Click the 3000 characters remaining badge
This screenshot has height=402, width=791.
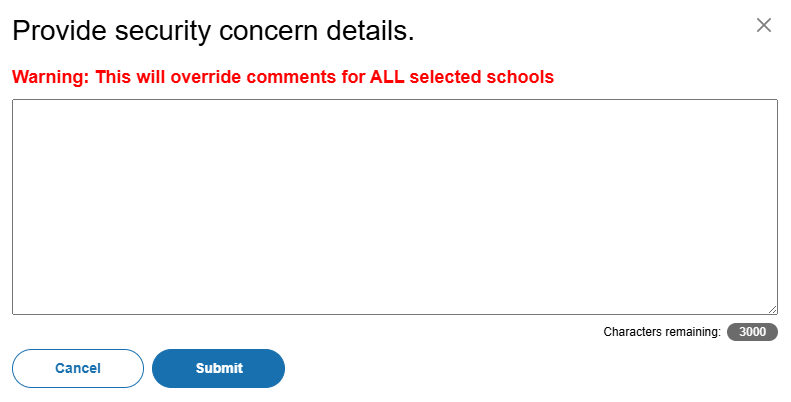(x=752, y=332)
